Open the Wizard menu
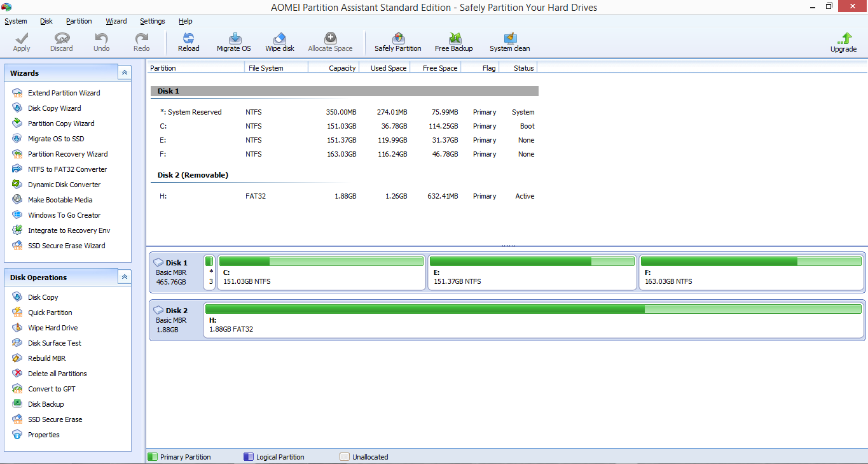 (x=116, y=21)
